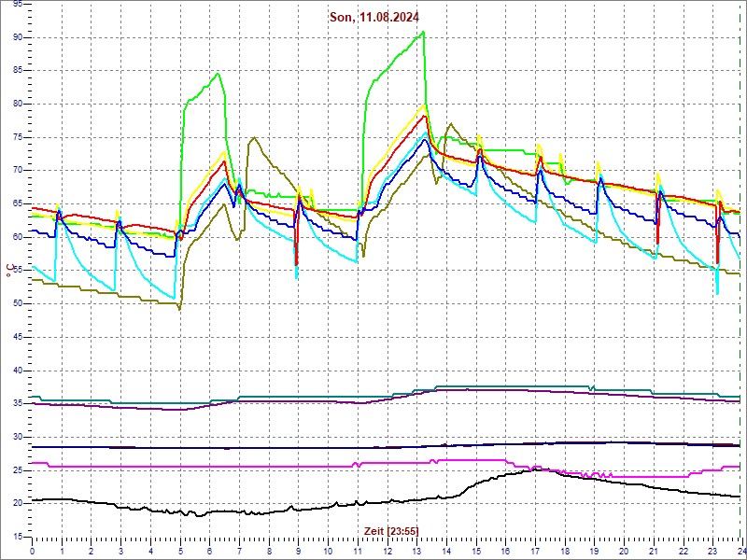Click hour 14 on the time axis

pyautogui.click(x=446, y=550)
